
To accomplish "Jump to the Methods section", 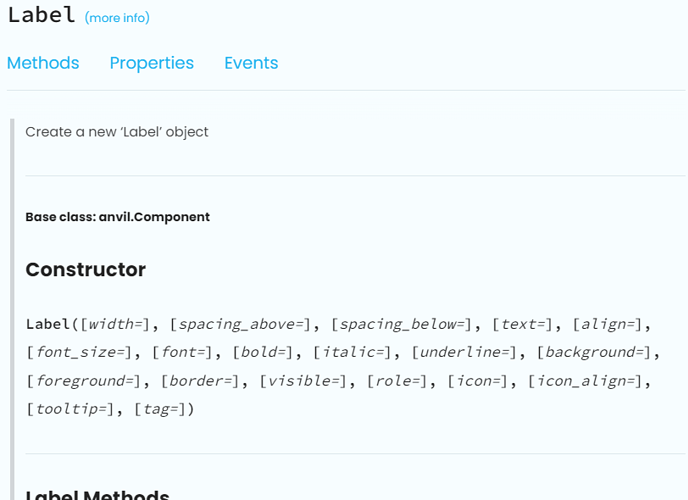I will 43,63.
